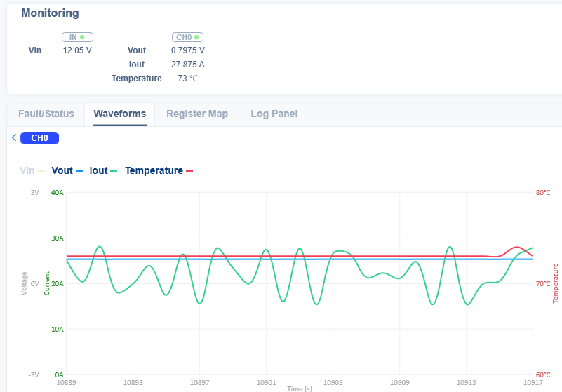The image size is (562, 392).
Task: Select the blue CH0 channel button
Action: point(40,138)
